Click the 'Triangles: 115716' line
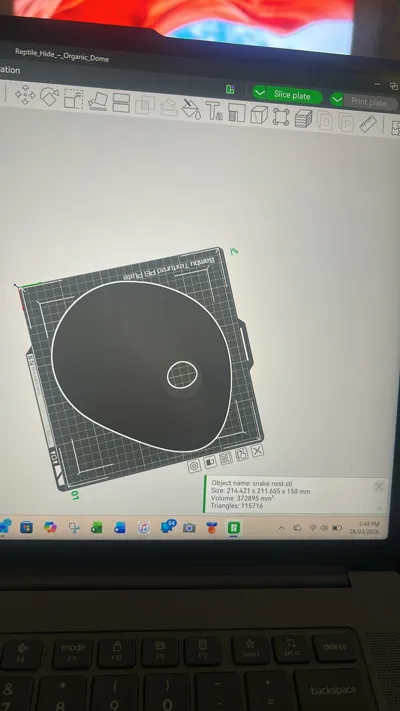This screenshot has height=711, width=400. click(236, 506)
